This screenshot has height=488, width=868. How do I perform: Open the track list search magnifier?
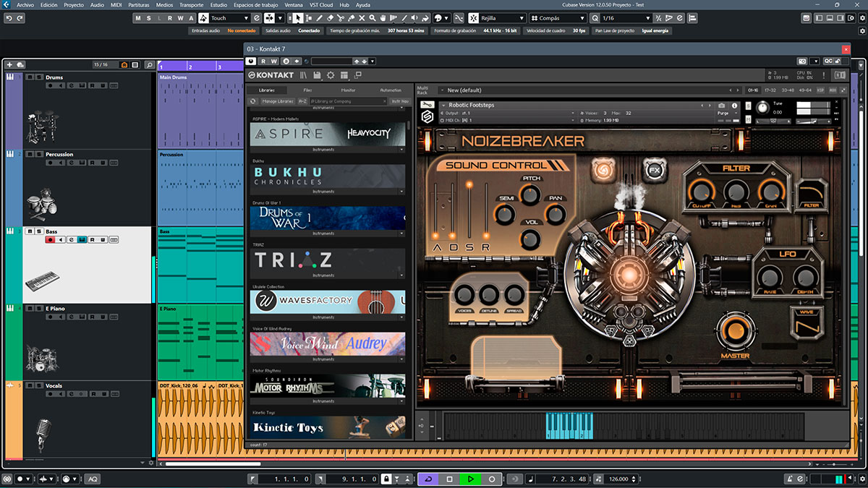pos(149,65)
